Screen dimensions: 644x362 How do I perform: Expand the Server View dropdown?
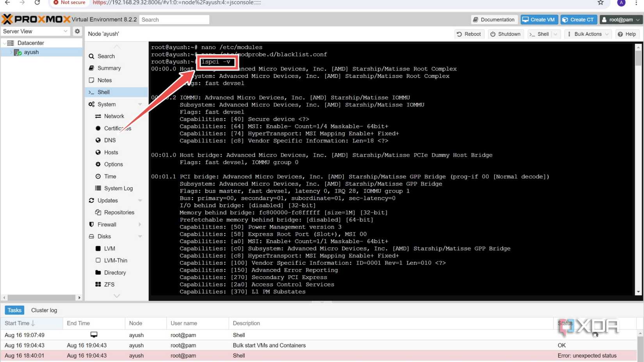click(x=65, y=31)
